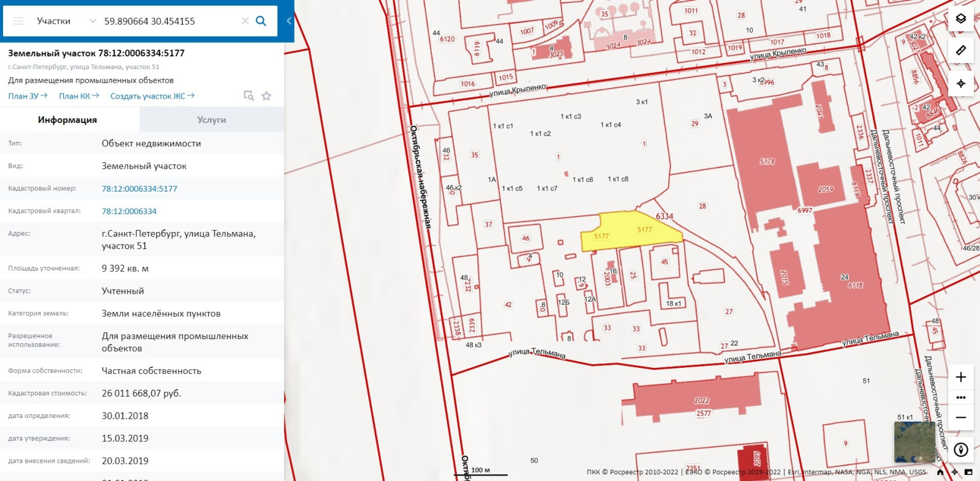The image size is (980, 481).
Task: Click 'Земельный участок' type value
Action: pyautogui.click(x=144, y=166)
